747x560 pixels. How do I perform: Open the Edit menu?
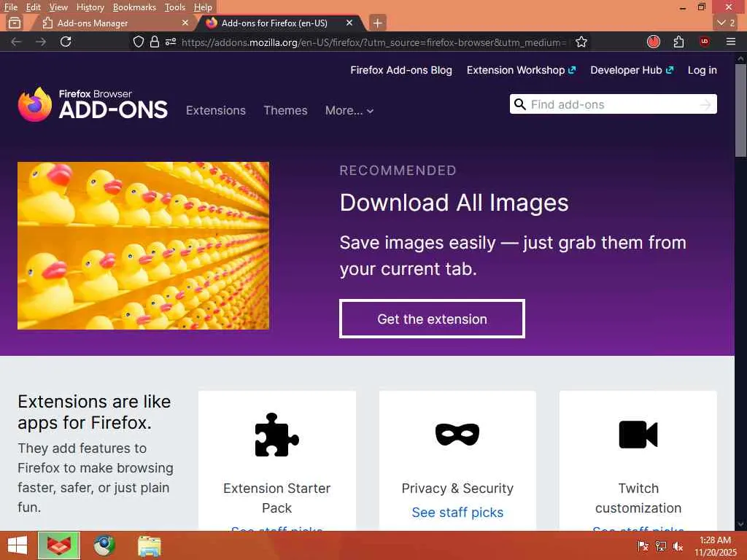point(33,7)
